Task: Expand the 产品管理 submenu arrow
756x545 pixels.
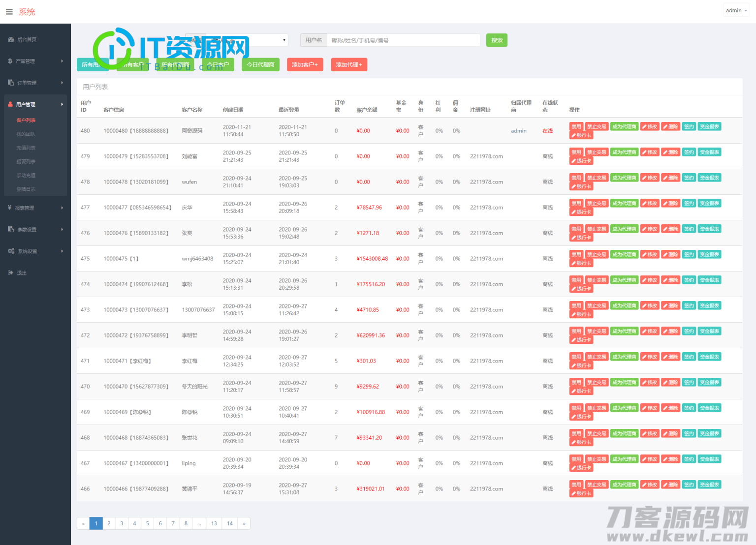Action: click(62, 61)
